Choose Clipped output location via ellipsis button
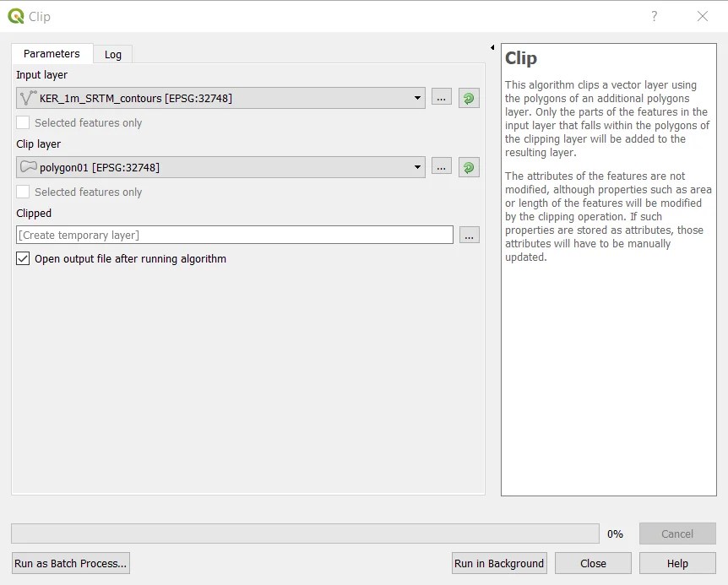This screenshot has width=728, height=585. tap(470, 236)
